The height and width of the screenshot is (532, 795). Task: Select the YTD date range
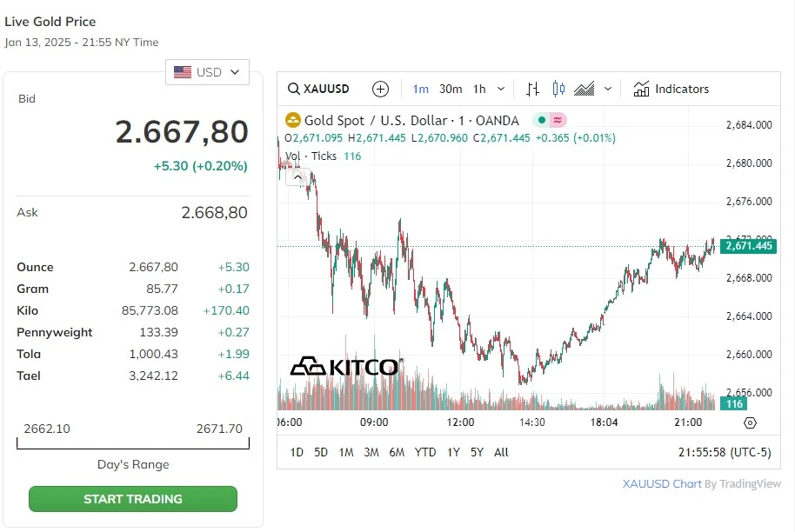[x=425, y=452]
